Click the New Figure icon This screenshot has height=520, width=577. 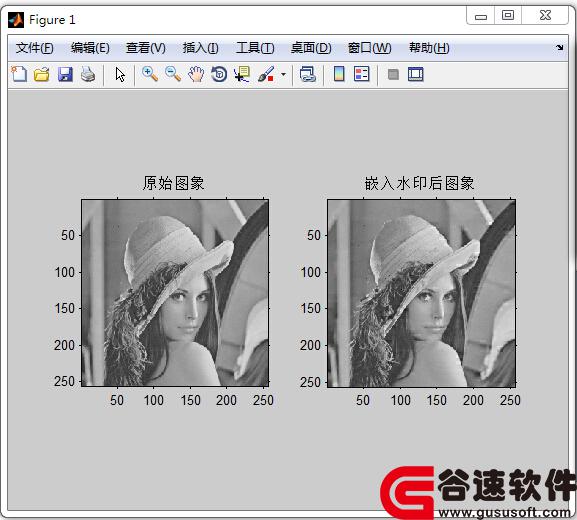click(19, 74)
